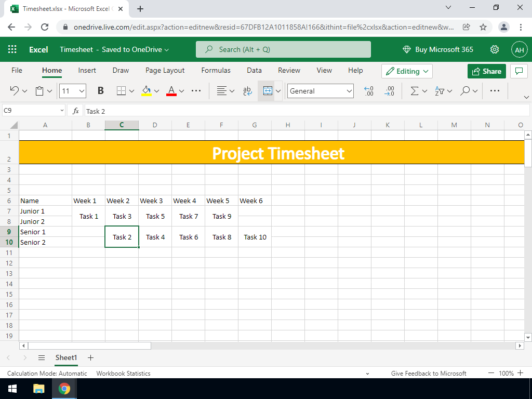The image size is (532, 399).
Task: Open File Explorer from taskbar
Action: [38, 389]
